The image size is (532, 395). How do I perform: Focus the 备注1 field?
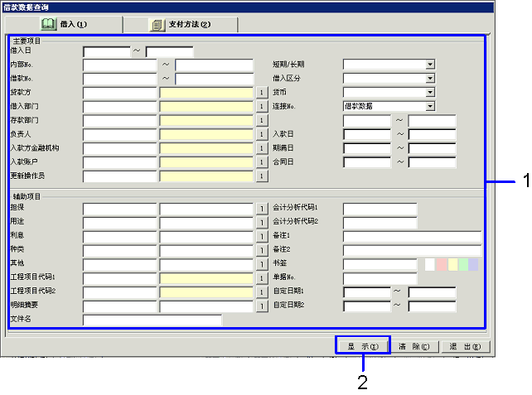tap(412, 236)
